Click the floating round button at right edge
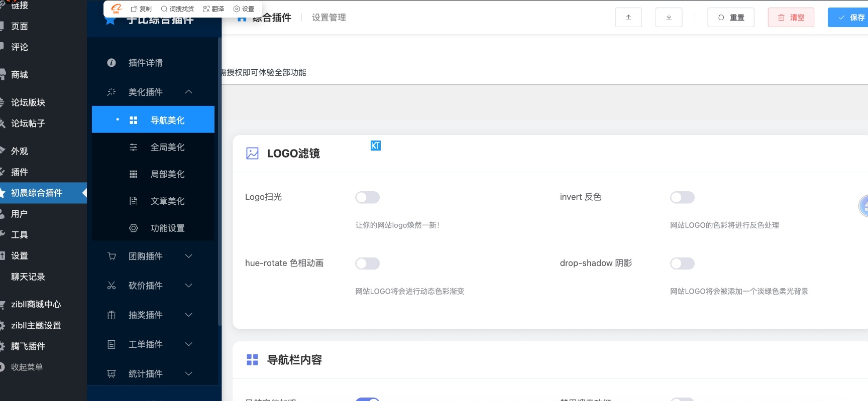868x401 pixels. pos(863,206)
